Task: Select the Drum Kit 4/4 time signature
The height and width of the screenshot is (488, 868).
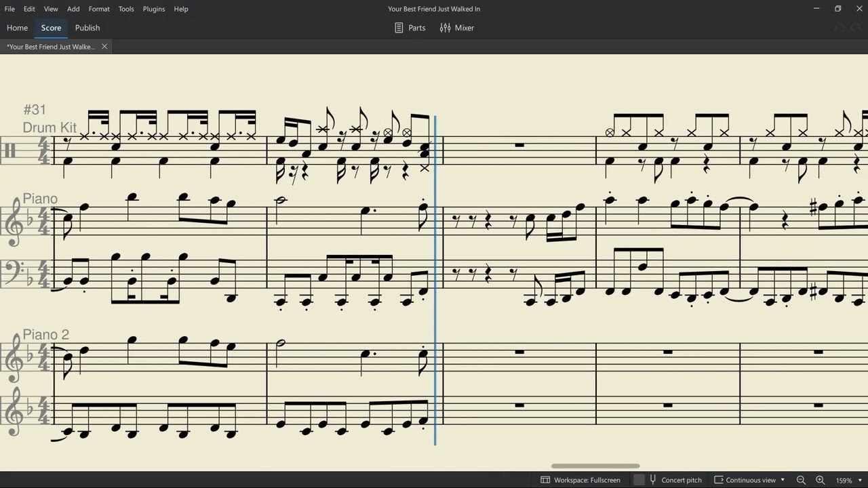Action: (x=44, y=150)
